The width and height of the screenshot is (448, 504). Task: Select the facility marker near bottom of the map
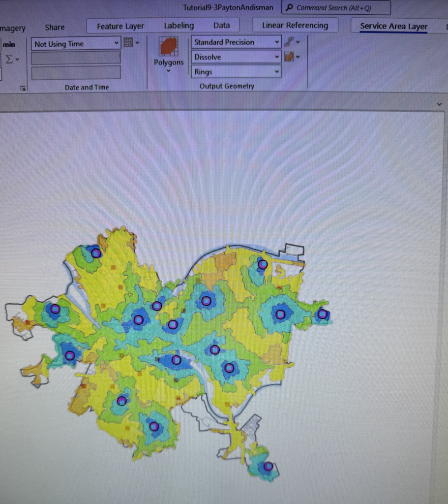coord(268,465)
